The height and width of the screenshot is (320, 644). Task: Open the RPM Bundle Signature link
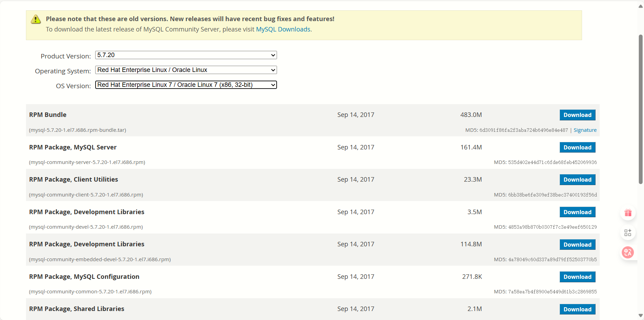(x=585, y=130)
